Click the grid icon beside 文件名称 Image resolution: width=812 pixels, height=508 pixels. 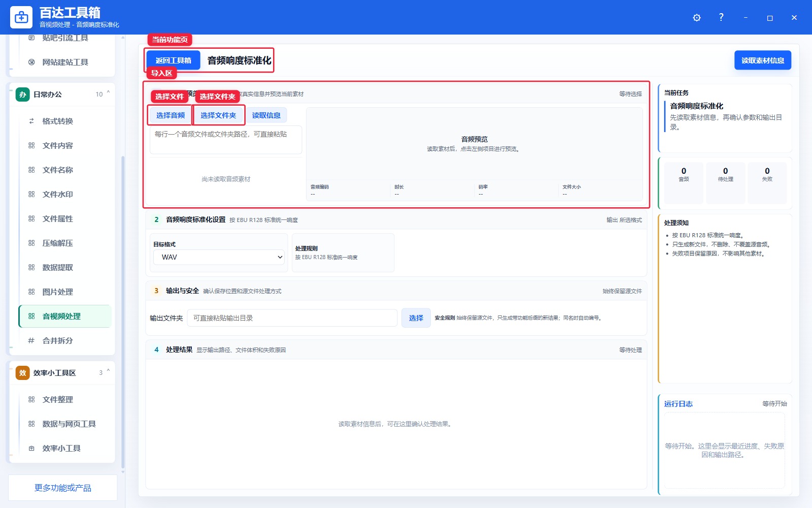click(x=31, y=170)
